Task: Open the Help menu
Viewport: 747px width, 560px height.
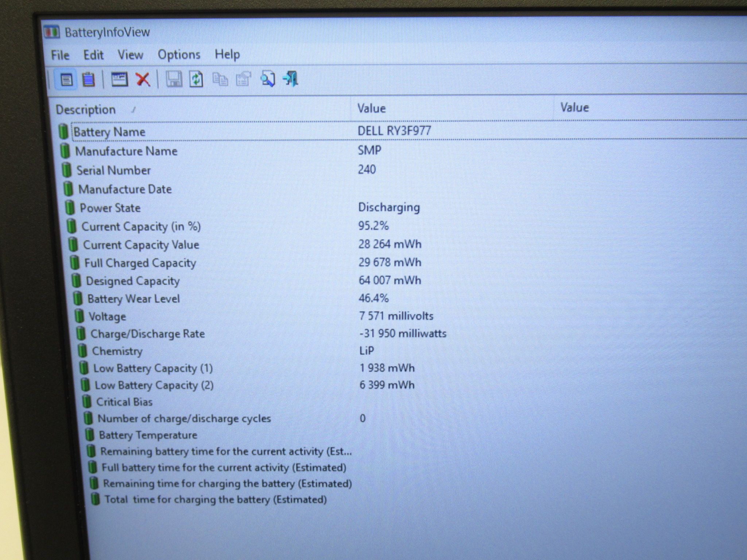Action: point(227,54)
